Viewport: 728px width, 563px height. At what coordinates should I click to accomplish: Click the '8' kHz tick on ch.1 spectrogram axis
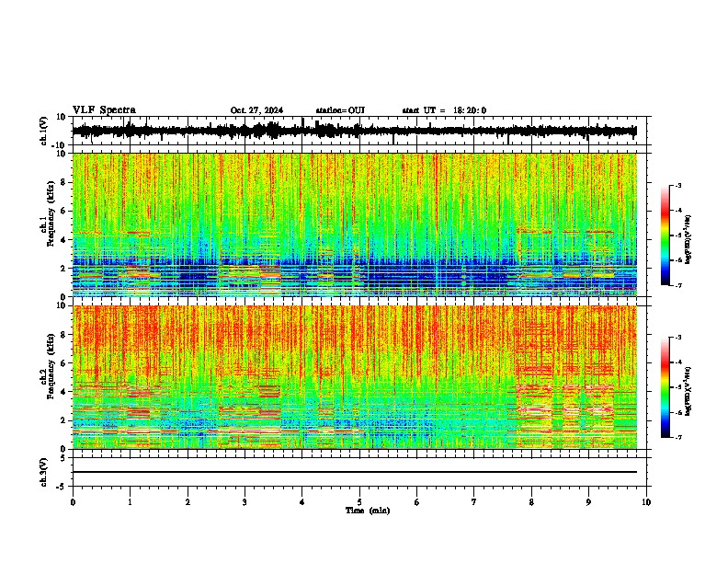(x=64, y=182)
